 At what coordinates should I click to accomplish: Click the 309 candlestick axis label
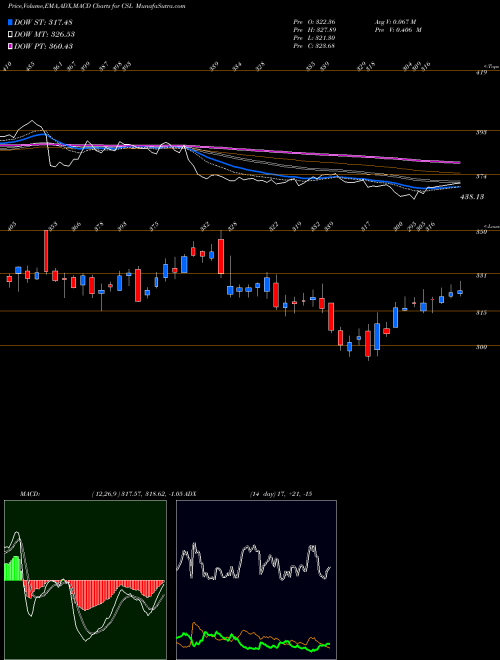pos(482,347)
